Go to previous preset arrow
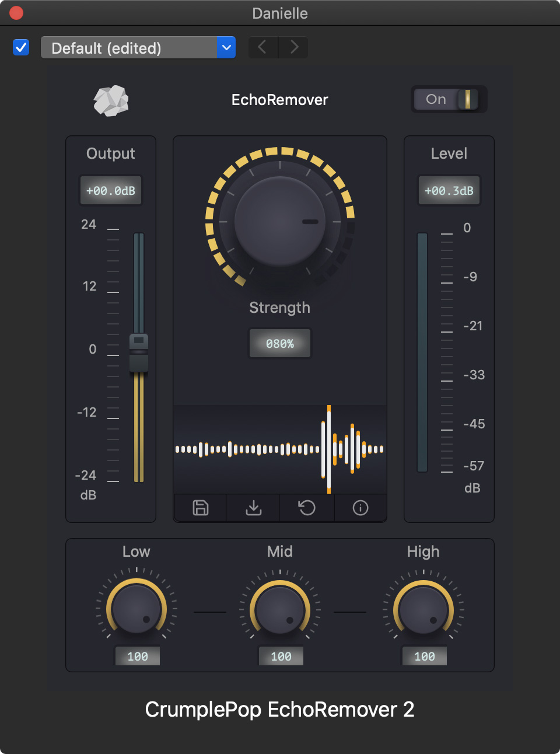 tap(263, 47)
